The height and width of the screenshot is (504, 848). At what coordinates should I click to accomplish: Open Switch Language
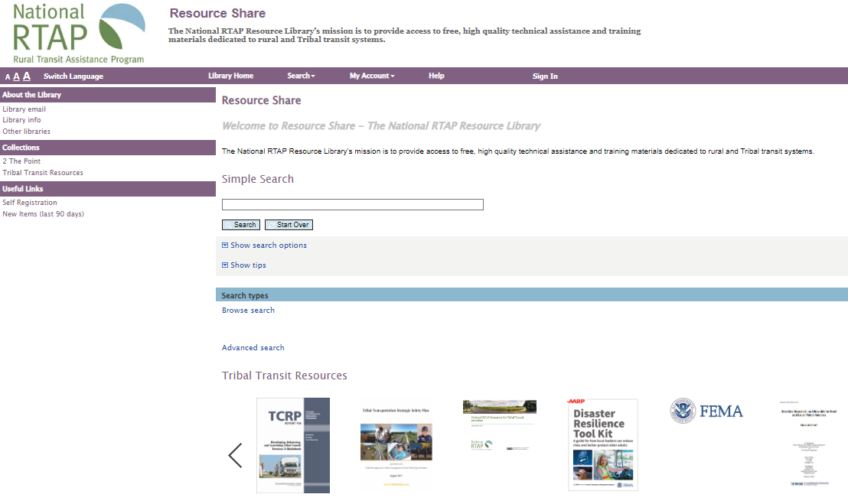pyautogui.click(x=73, y=76)
